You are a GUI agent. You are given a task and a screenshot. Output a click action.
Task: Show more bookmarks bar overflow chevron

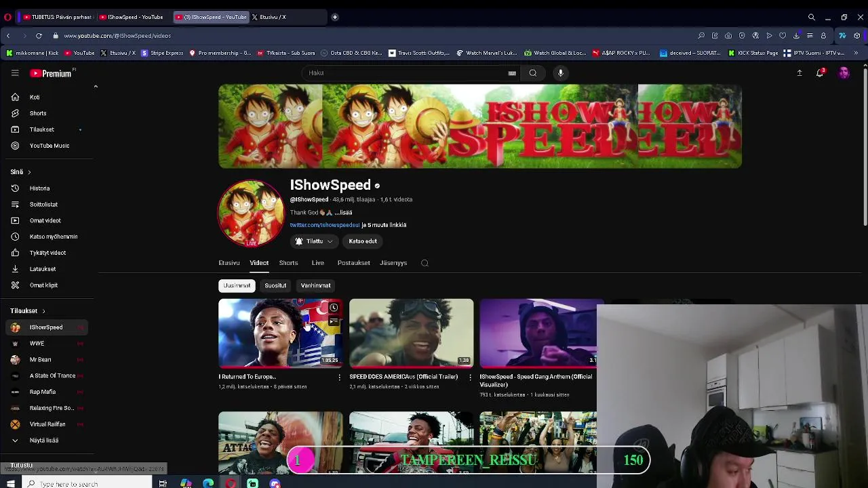click(856, 53)
